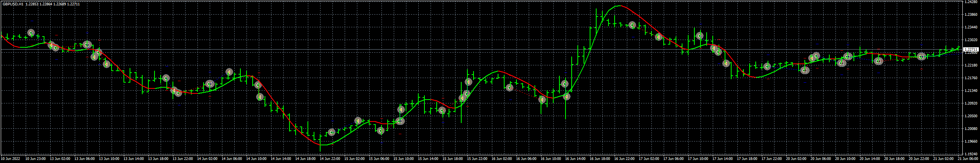Click the 1.22180 price axis label
Image resolution: width=980 pixels, height=163 pixels.
tap(970, 66)
